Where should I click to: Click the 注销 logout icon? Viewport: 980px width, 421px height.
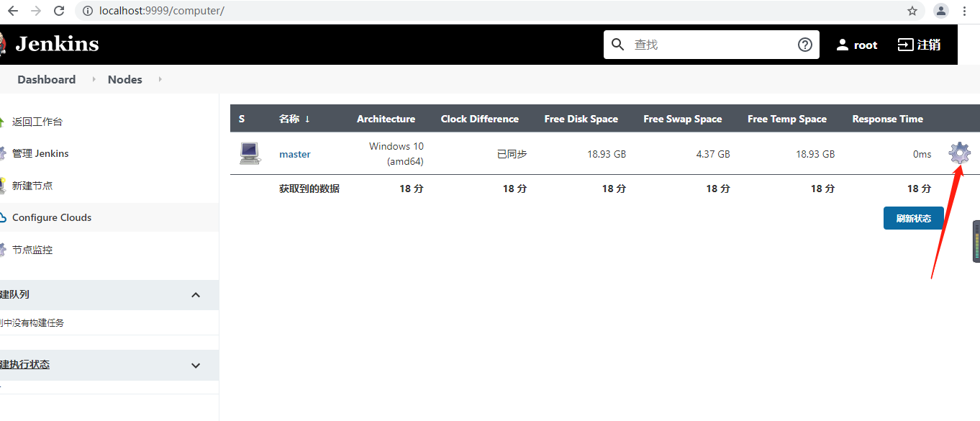pyautogui.click(x=905, y=45)
